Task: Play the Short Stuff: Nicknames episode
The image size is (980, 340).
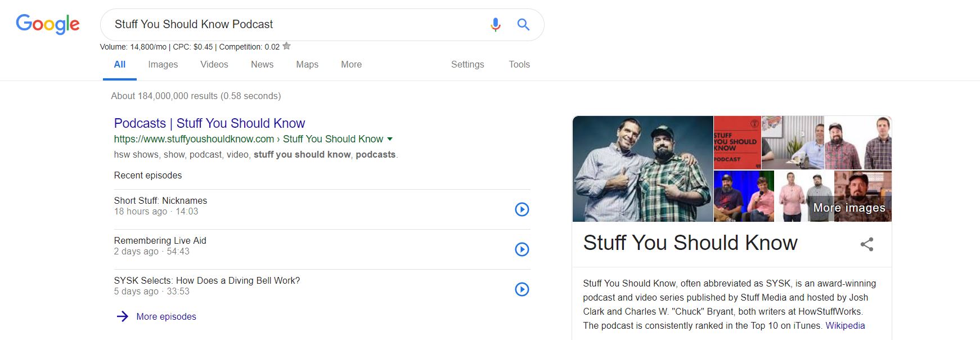Action: [x=522, y=209]
